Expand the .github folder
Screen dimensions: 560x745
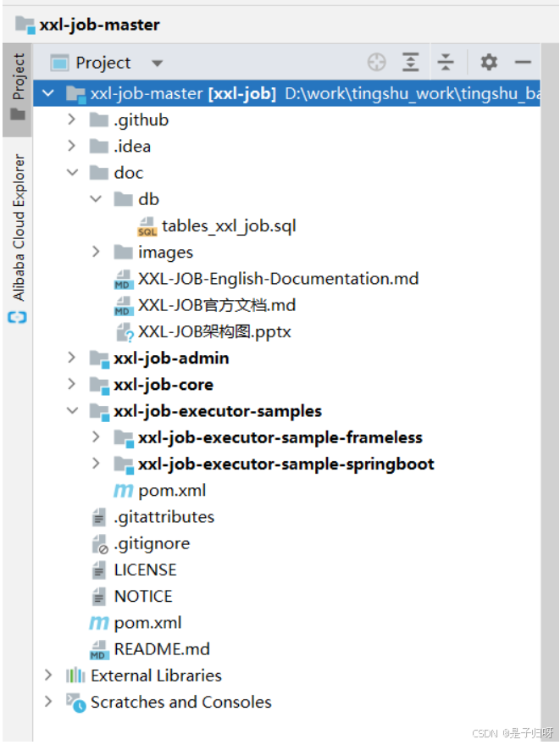(x=72, y=120)
